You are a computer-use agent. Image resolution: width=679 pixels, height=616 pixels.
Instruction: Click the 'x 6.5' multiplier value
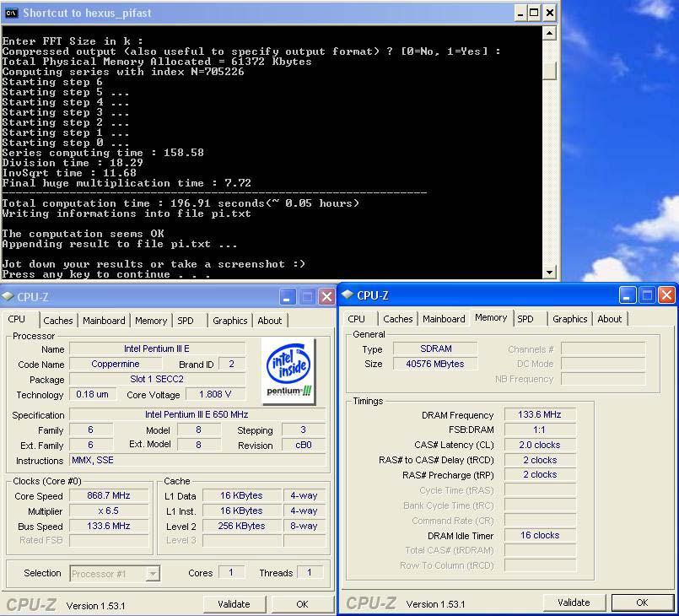point(109,511)
